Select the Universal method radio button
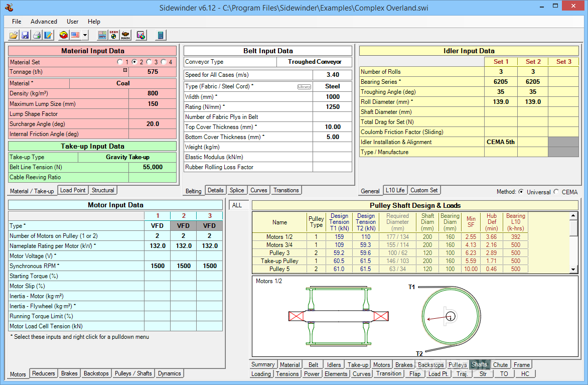Viewport: 588px width, 385px height. [521, 192]
